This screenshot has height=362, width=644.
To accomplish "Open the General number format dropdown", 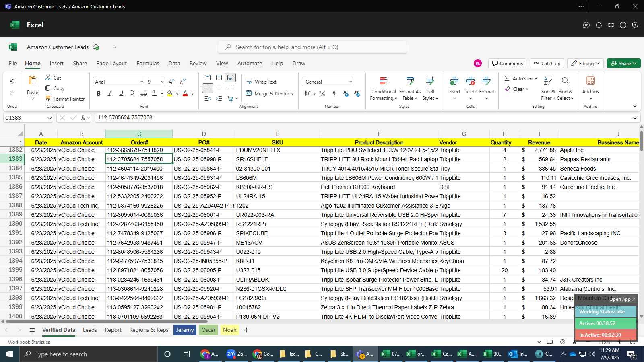I will click(x=350, y=82).
